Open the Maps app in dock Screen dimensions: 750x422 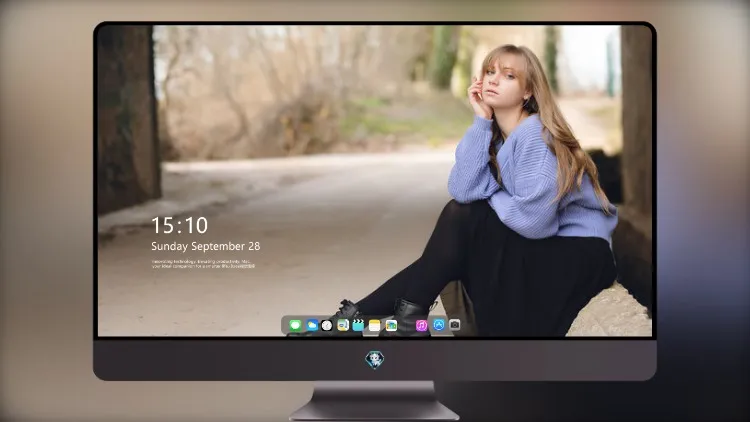coord(342,325)
